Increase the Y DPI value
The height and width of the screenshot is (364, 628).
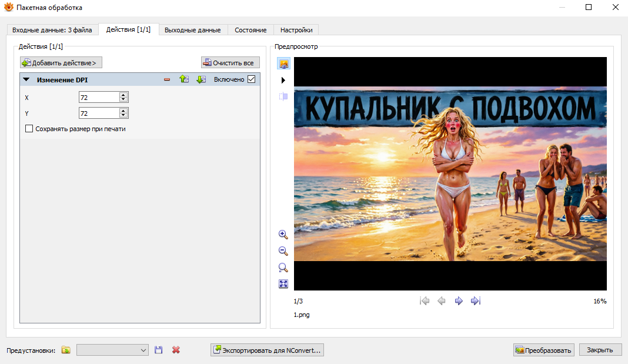tap(123, 111)
